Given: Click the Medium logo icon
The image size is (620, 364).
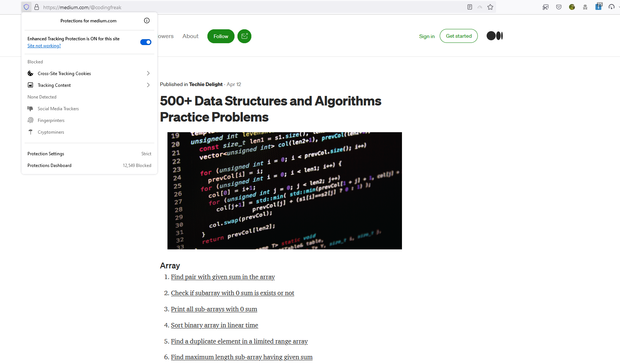Looking at the screenshot, I should [495, 36].
